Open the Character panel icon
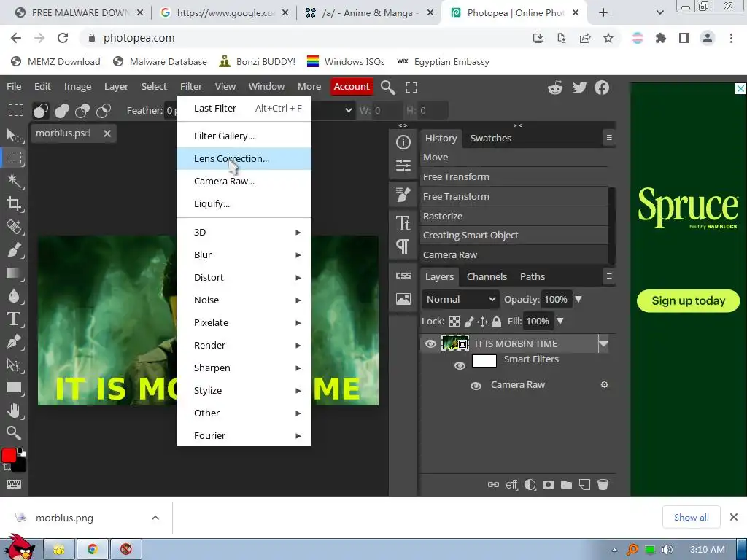This screenshot has height=560, width=747. pyautogui.click(x=403, y=223)
